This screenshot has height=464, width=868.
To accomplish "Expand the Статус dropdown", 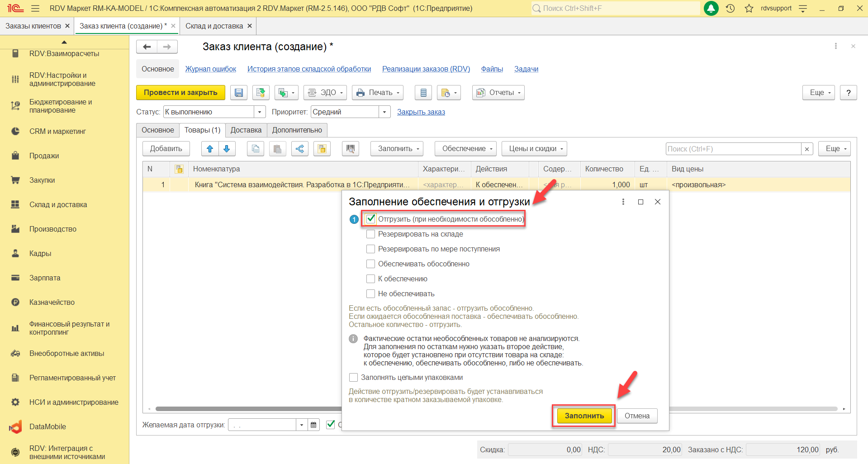I will [x=260, y=112].
